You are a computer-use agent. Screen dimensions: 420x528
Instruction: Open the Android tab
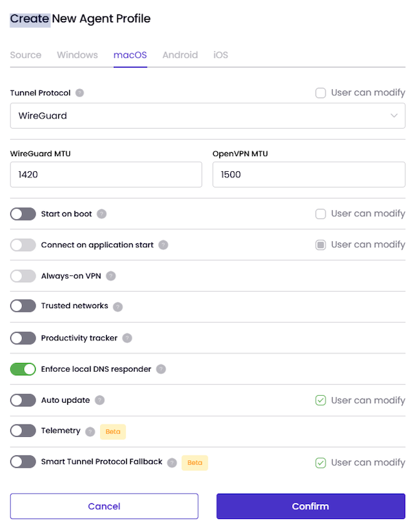(180, 55)
